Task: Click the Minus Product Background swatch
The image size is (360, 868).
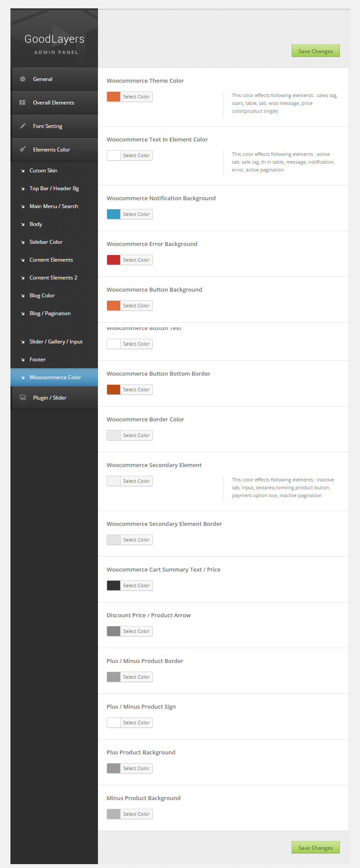Action: (x=114, y=814)
